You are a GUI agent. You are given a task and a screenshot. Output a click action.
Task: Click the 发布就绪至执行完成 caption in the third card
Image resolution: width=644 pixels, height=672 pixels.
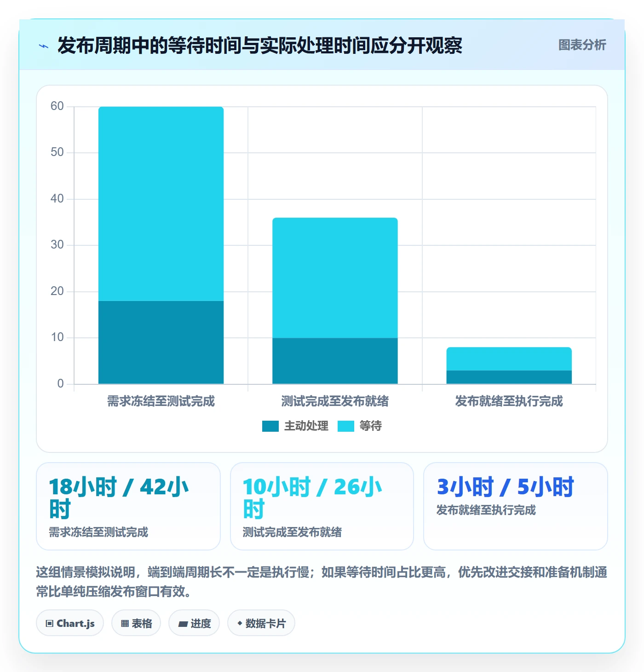pyautogui.click(x=486, y=510)
